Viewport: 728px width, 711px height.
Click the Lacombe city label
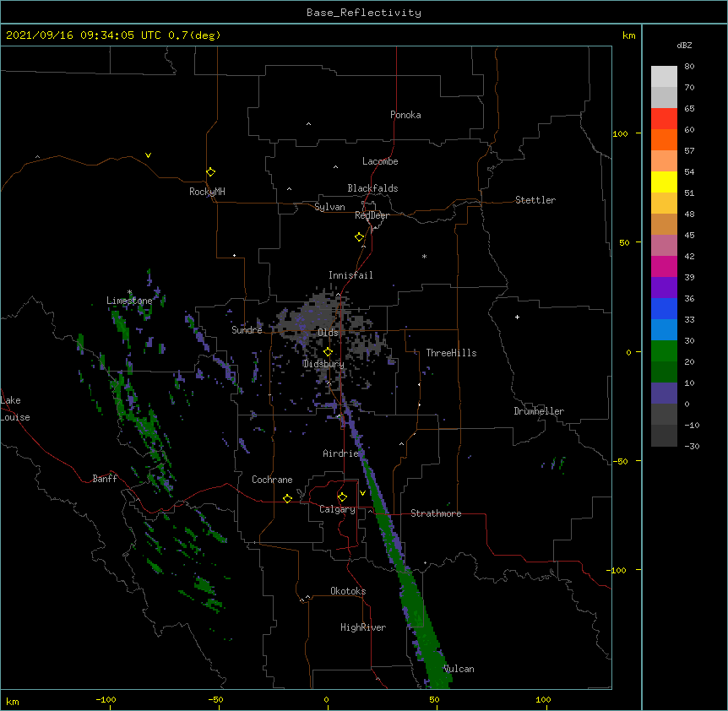click(x=380, y=161)
